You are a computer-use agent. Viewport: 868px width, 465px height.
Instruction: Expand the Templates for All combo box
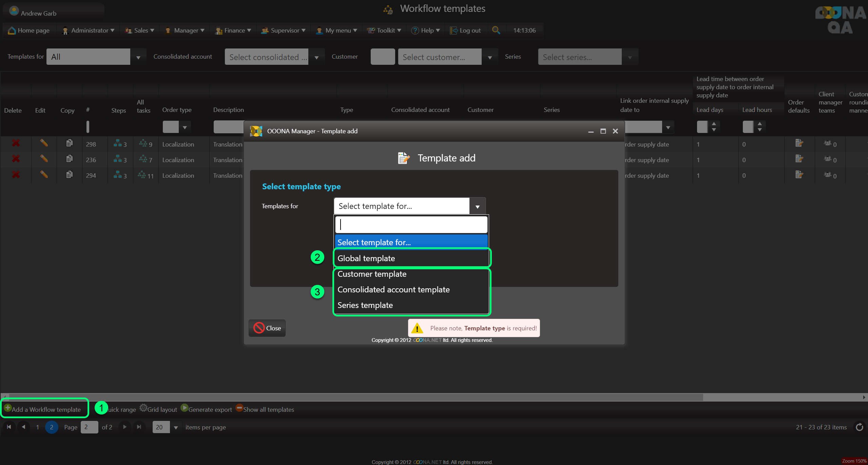click(138, 57)
